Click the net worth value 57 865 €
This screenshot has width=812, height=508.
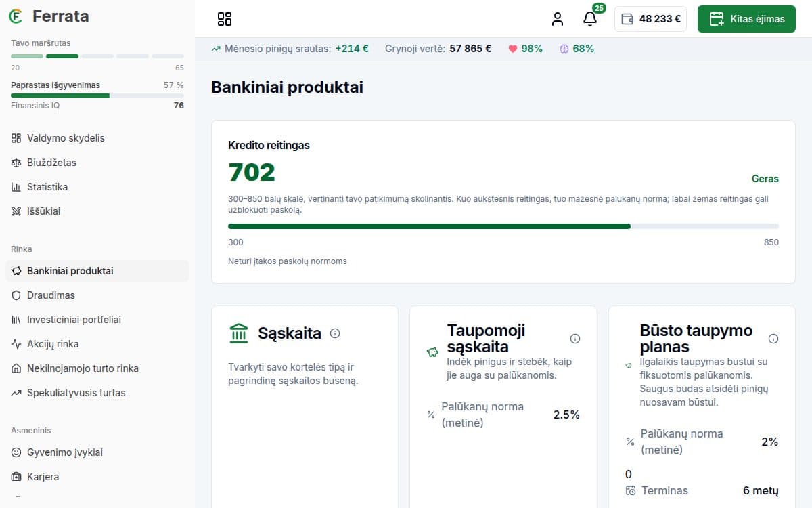click(x=470, y=49)
